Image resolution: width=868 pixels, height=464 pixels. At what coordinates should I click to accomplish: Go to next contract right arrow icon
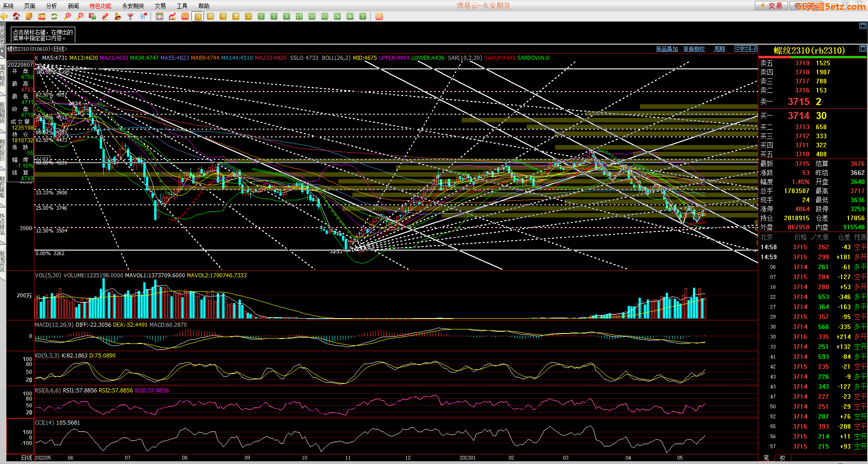746,48
